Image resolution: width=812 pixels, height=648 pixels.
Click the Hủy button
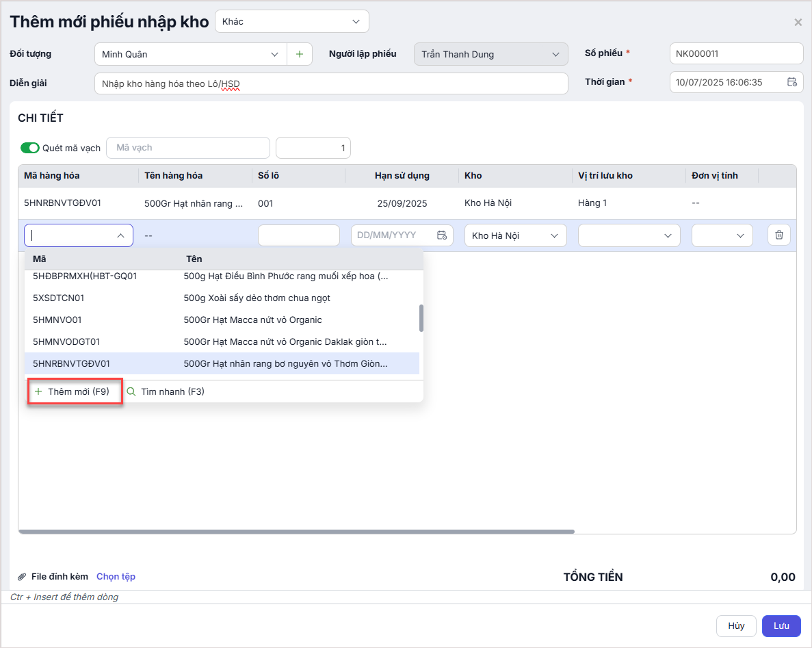(x=736, y=625)
